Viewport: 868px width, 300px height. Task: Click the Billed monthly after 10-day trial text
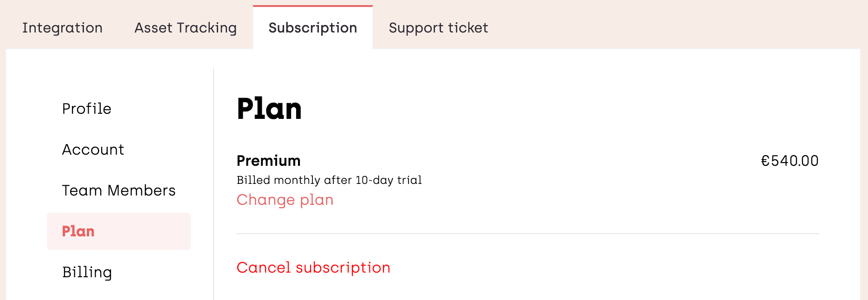pos(329,180)
